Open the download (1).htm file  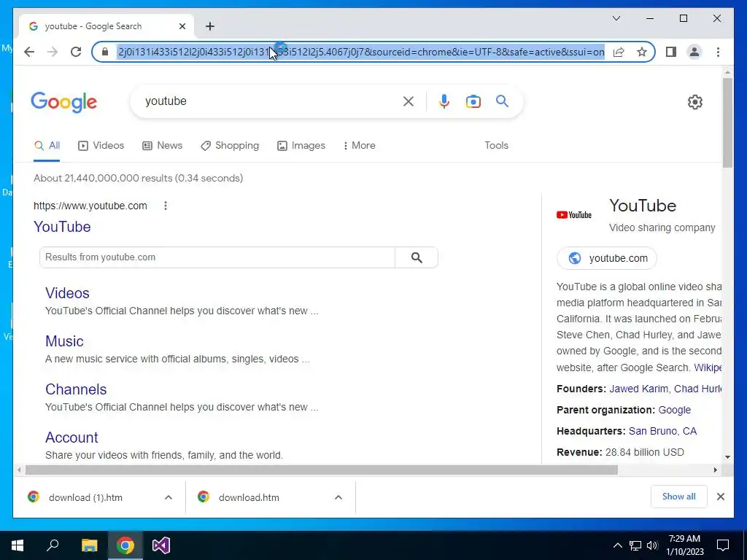[x=86, y=497]
